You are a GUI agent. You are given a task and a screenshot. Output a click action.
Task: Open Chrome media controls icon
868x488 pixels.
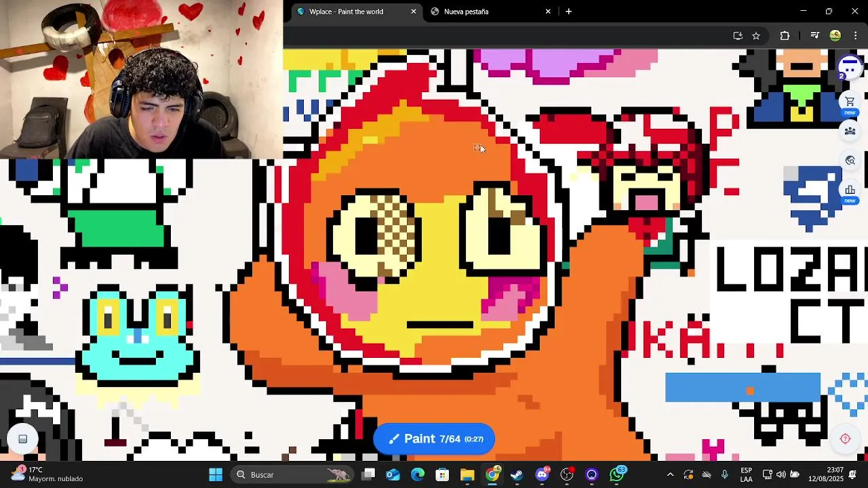(x=815, y=36)
